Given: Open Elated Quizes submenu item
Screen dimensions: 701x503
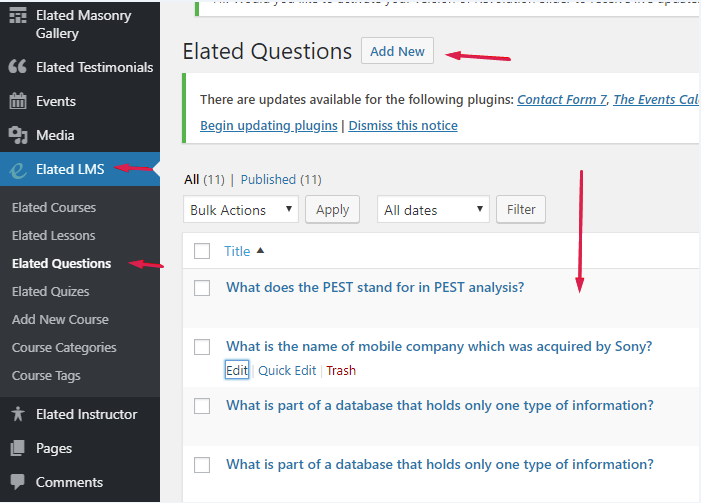Looking at the screenshot, I should pos(50,291).
